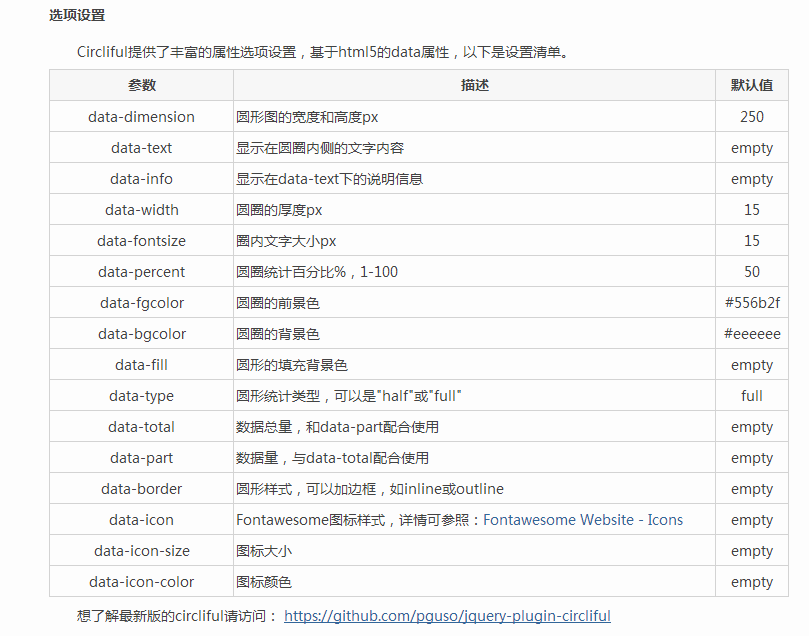
Task: Click the data-icon-size parameter cell
Action: 141,551
